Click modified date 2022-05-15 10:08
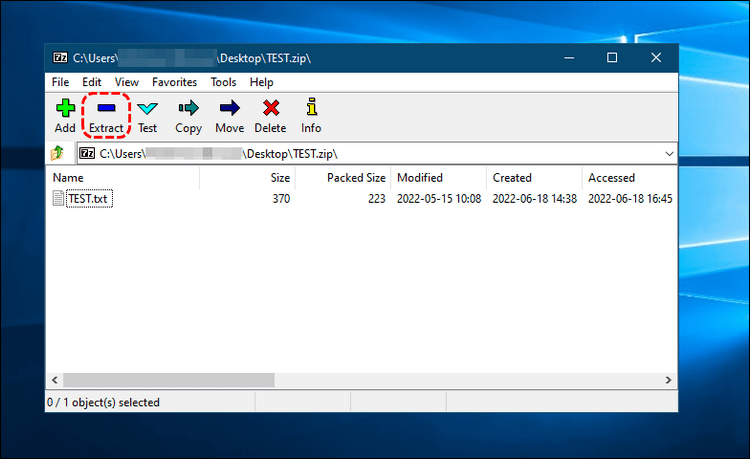This screenshot has height=459, width=750. click(x=439, y=199)
